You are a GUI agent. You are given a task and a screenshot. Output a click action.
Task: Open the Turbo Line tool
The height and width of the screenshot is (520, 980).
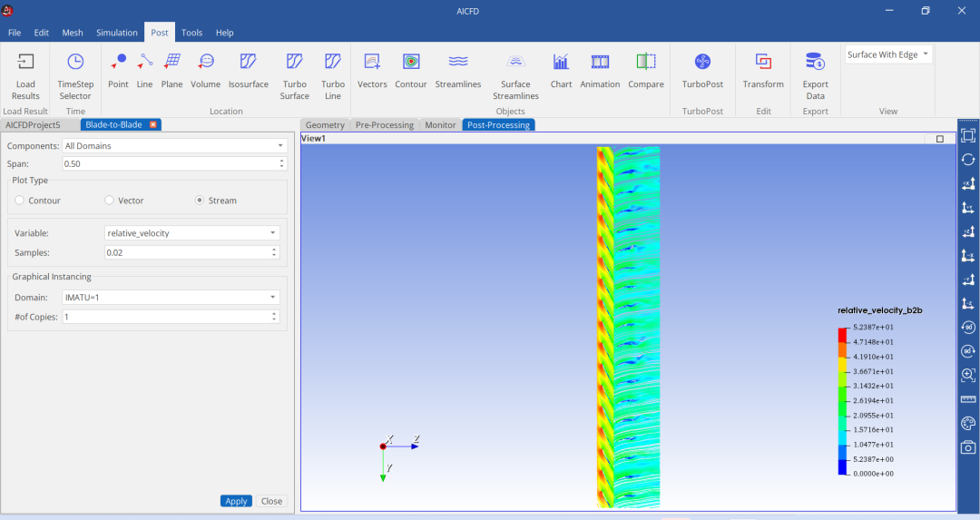332,76
